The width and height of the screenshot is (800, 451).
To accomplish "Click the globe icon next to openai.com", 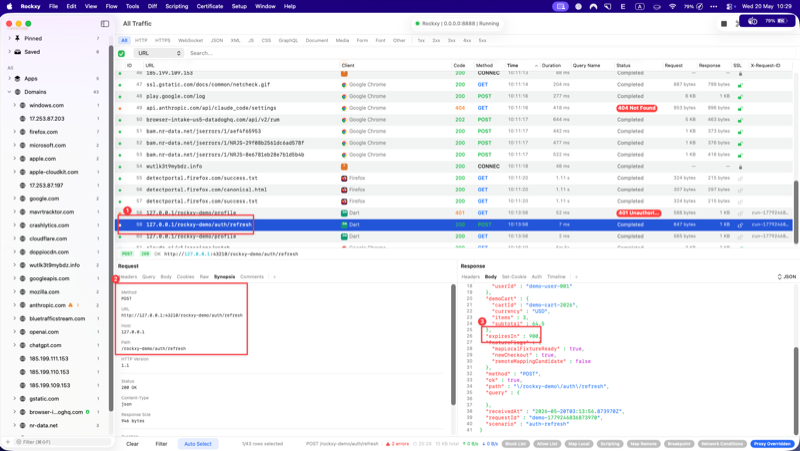I will point(22,332).
